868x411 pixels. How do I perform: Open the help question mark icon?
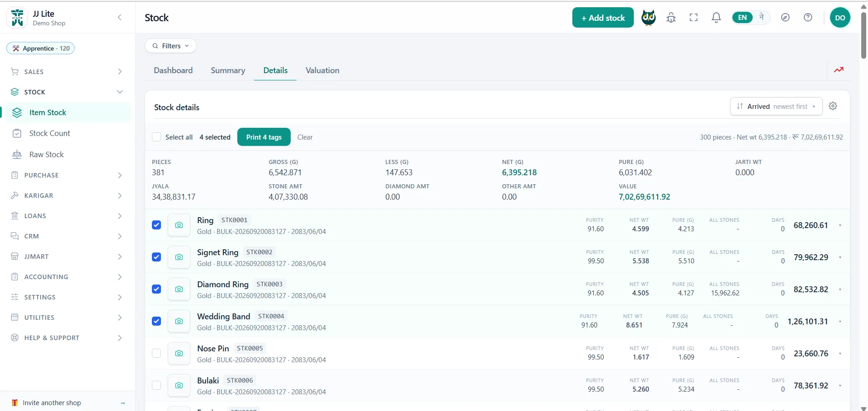coord(808,18)
